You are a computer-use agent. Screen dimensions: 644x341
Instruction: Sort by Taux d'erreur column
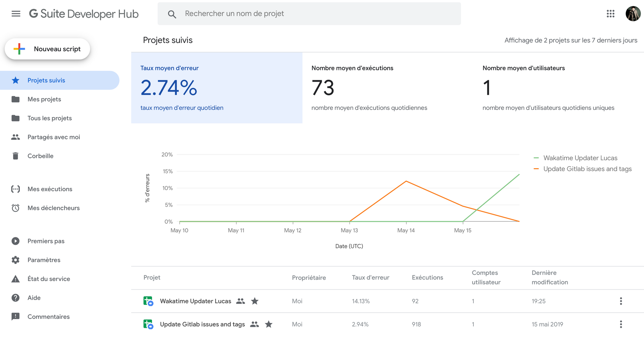coord(371,278)
